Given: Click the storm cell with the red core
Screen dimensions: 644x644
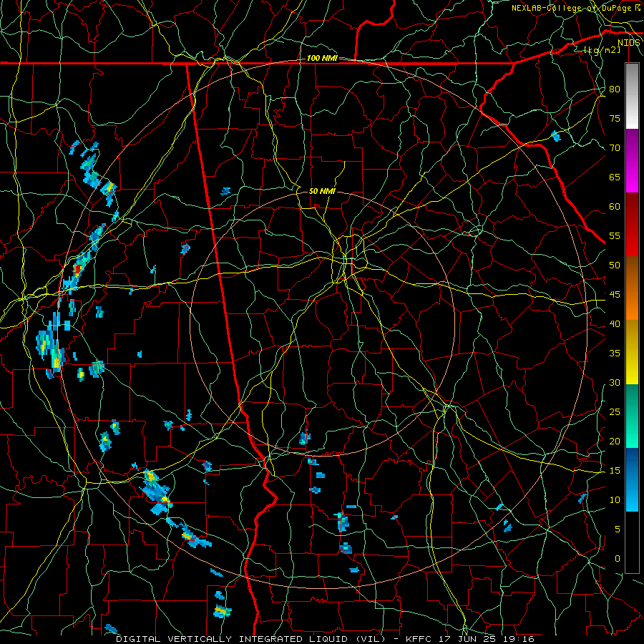Looking at the screenshot, I should click(77, 269).
